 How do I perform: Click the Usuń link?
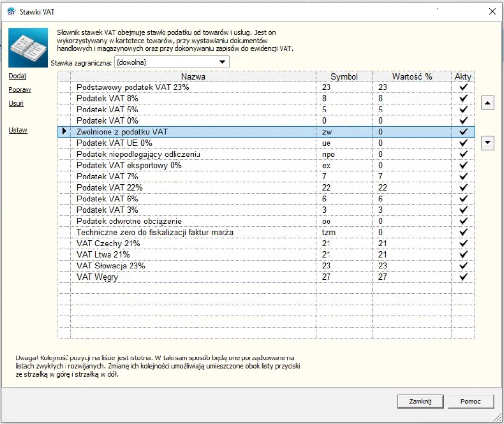16,103
